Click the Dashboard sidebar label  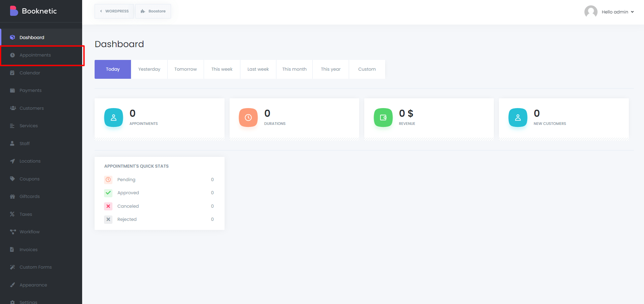pos(32,37)
